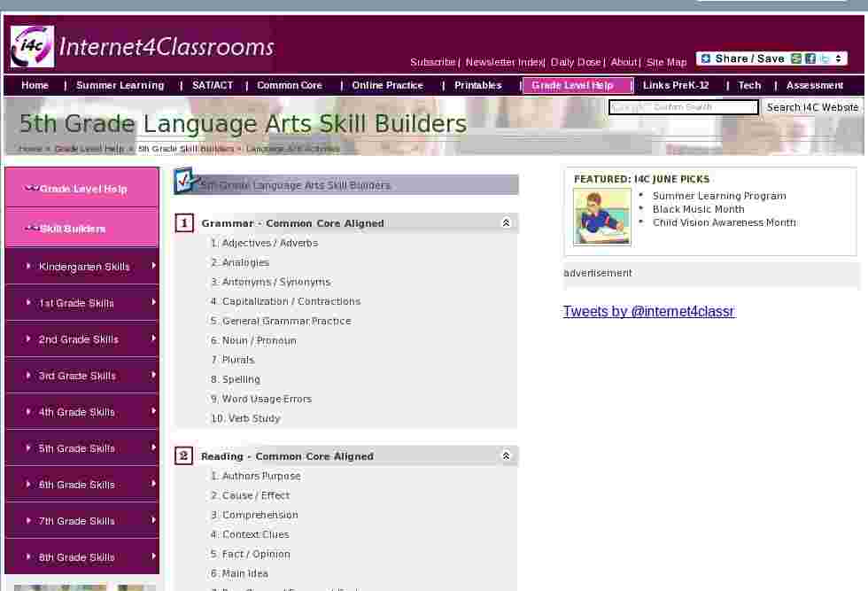Click the Newsletter Index link
Screen dimensions: 868x591
point(504,62)
